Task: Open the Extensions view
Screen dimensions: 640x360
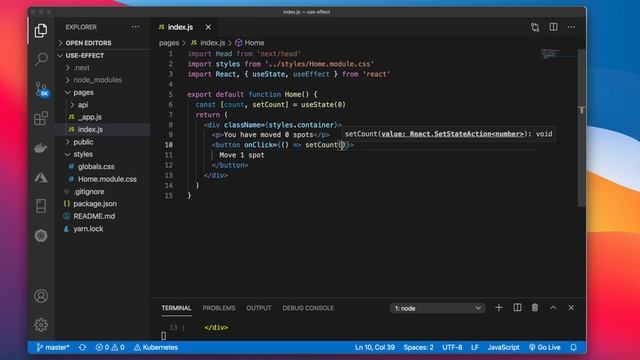Action: tap(41, 118)
